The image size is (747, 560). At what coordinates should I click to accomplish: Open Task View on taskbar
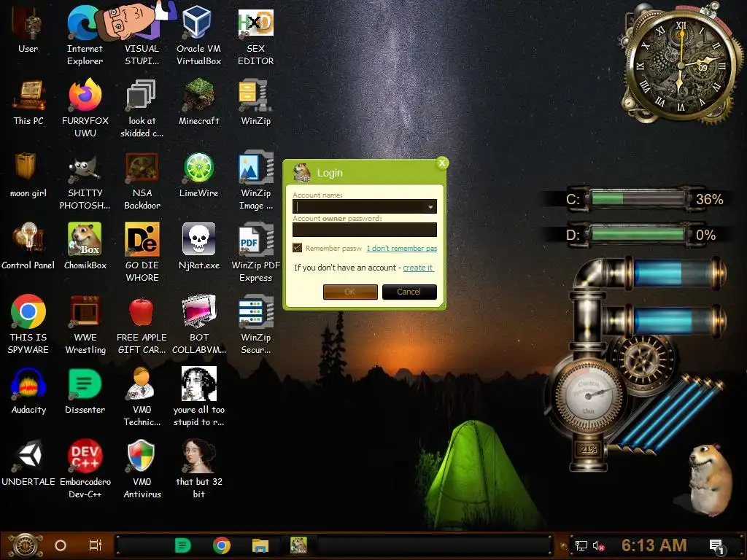(x=96, y=545)
